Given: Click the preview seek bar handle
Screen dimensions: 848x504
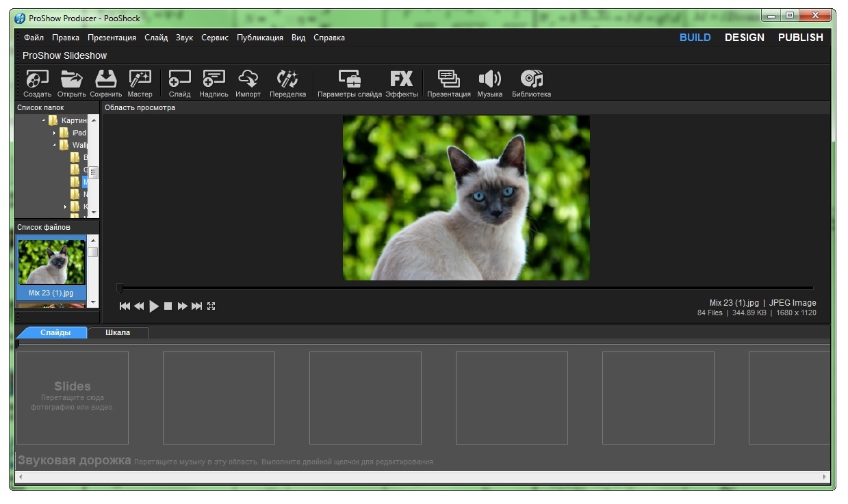Looking at the screenshot, I should 120,289.
